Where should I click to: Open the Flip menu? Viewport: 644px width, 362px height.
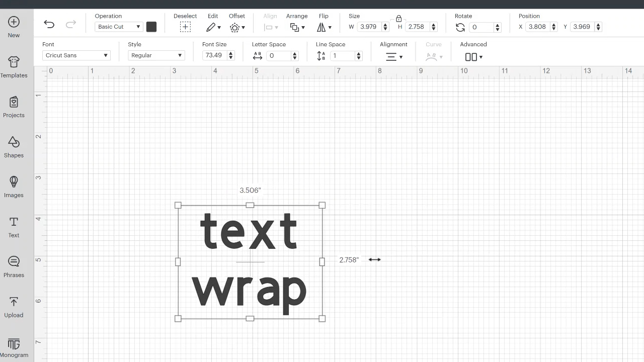point(324,27)
